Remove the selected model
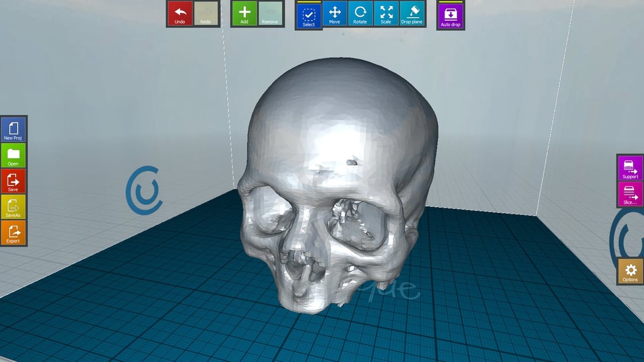Viewport: 644px width, 362px height. (269, 14)
